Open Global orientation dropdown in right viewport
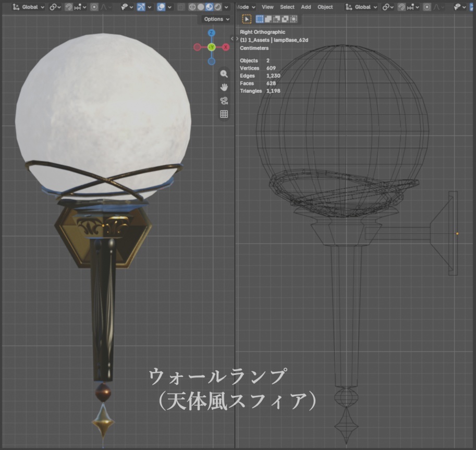This screenshot has width=476, height=450. (x=361, y=7)
